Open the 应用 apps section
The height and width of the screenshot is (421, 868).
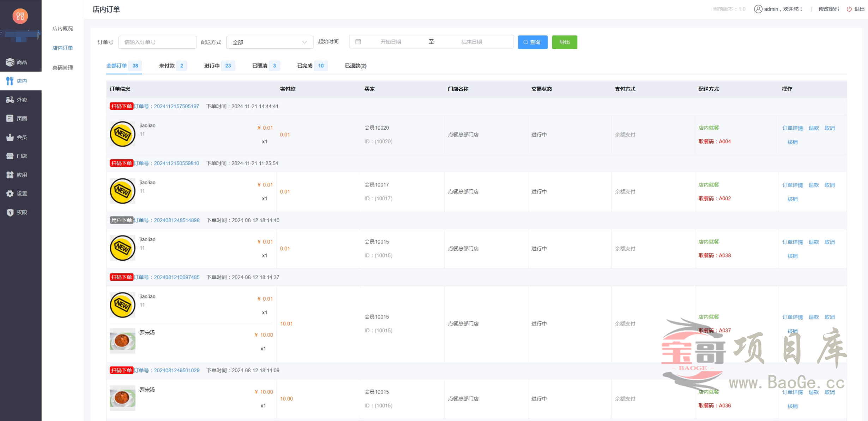pyautogui.click(x=20, y=174)
